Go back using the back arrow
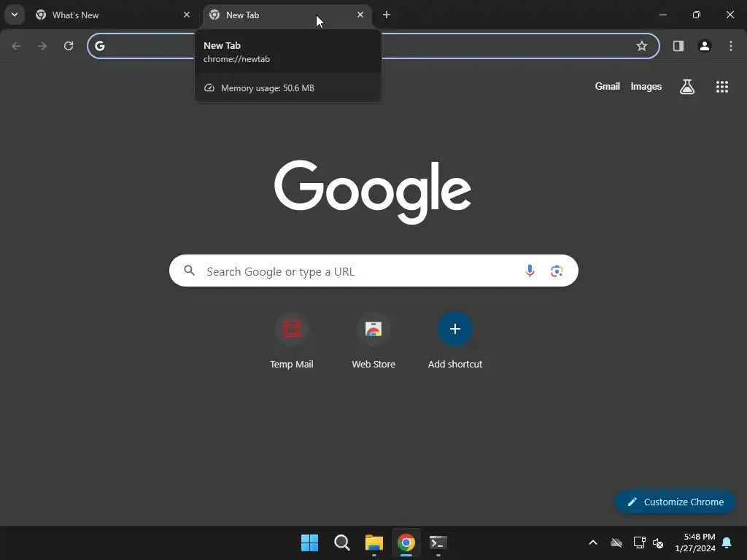 pos(16,46)
